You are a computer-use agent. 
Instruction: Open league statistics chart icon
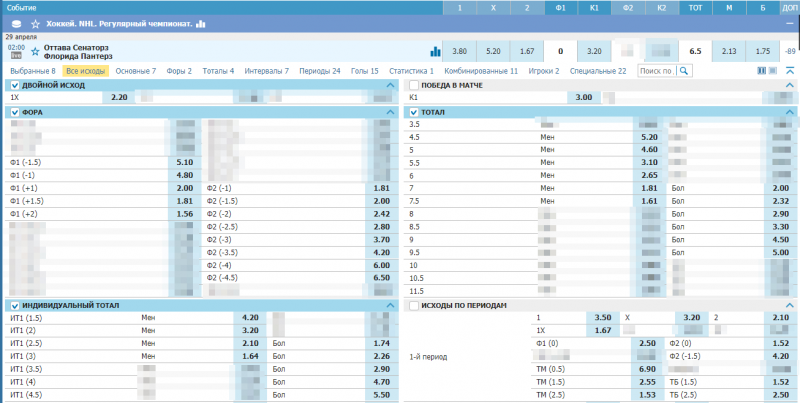coord(201,23)
